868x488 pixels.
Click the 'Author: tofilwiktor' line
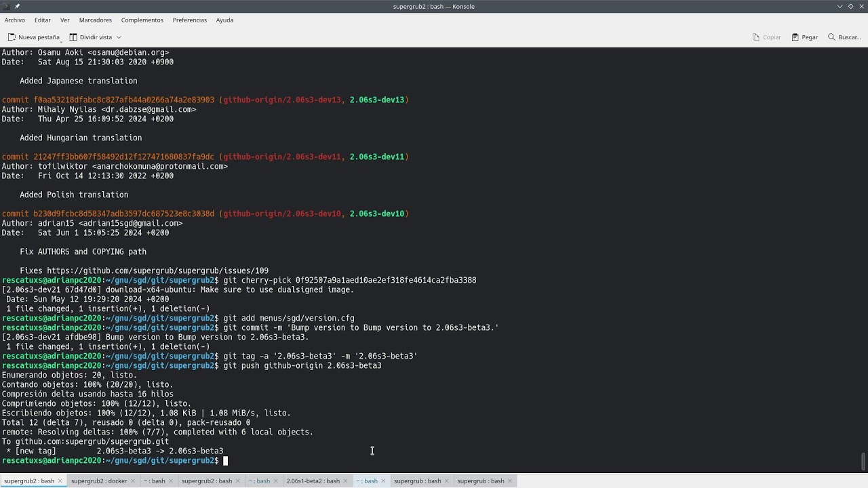pos(115,166)
